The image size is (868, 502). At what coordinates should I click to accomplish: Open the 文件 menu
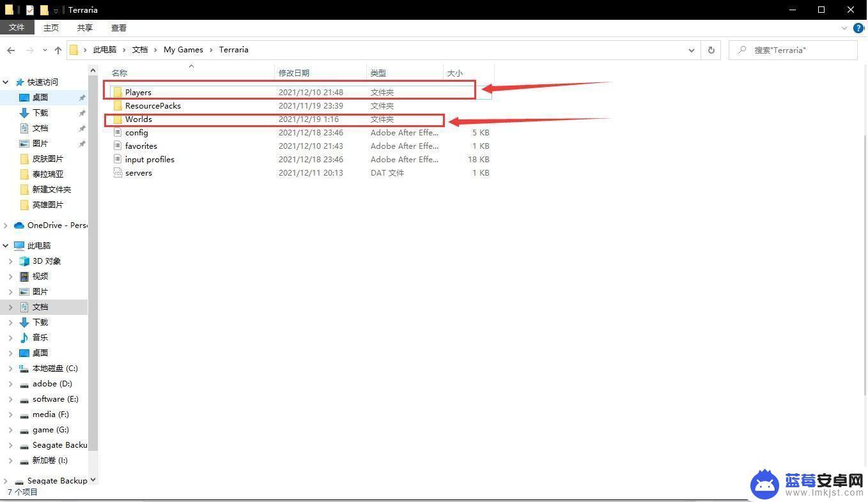pyautogui.click(x=17, y=27)
